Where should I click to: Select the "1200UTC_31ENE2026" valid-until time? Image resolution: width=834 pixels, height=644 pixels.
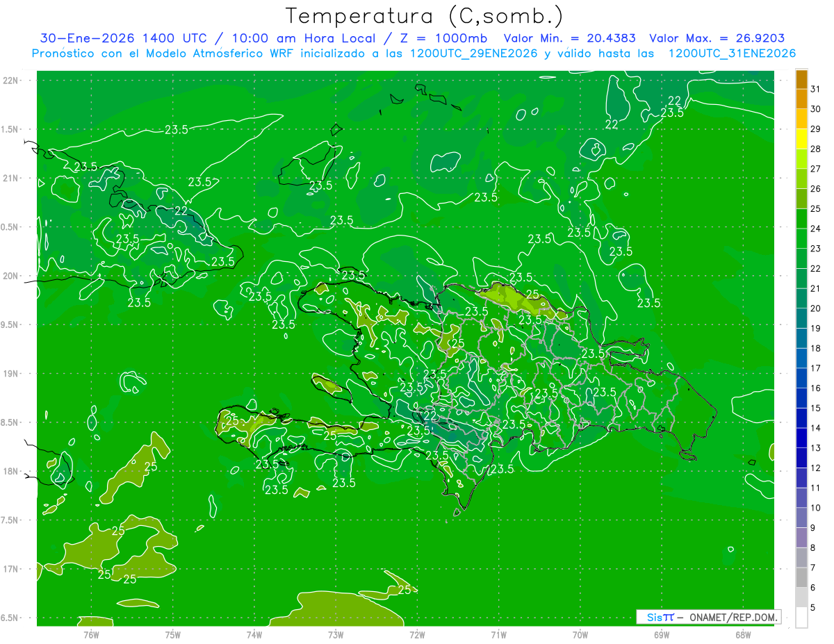[x=732, y=53]
